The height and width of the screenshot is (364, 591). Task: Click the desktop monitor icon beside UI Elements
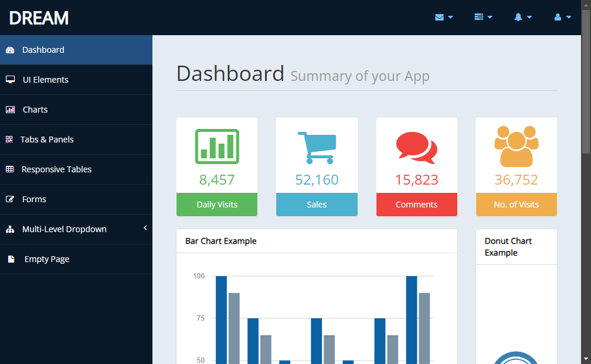point(10,80)
